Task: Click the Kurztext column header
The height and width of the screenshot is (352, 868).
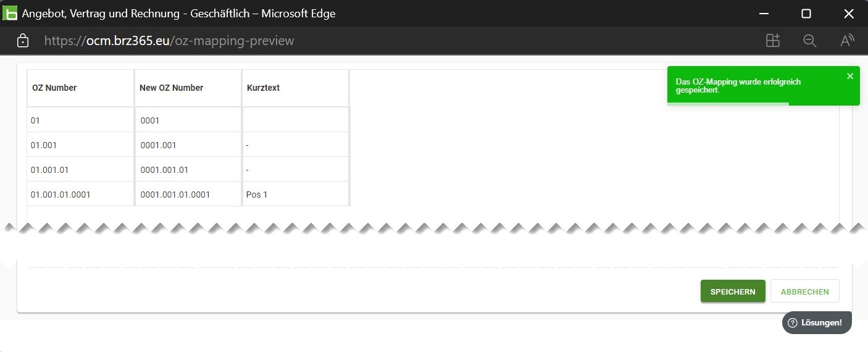Action: (x=263, y=88)
